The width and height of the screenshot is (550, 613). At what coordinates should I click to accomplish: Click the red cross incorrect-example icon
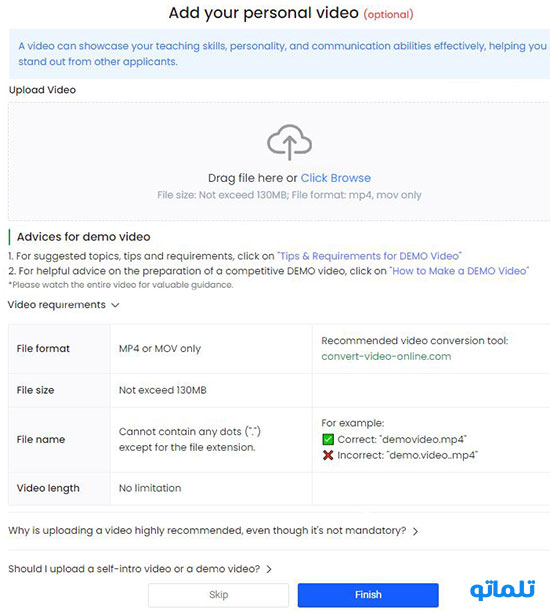(328, 455)
